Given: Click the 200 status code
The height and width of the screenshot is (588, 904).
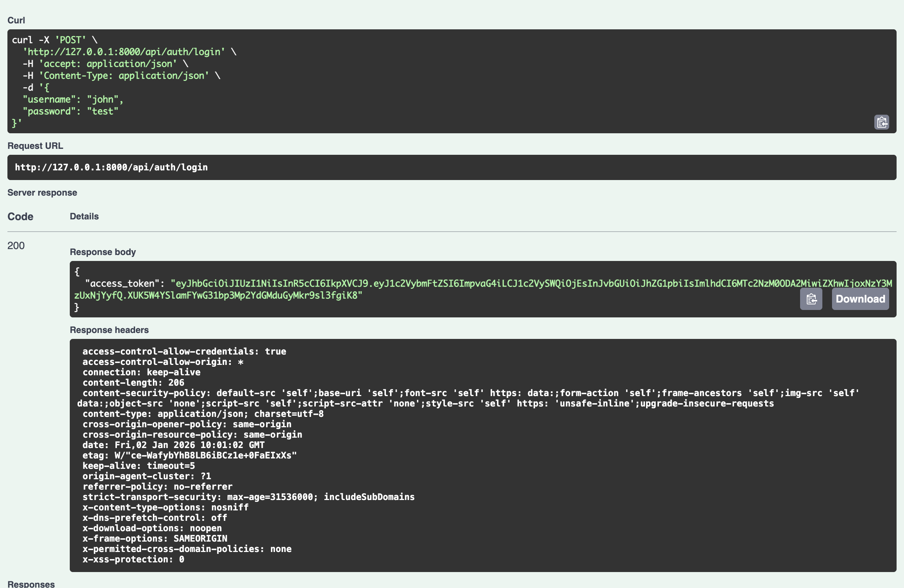Looking at the screenshot, I should pyautogui.click(x=16, y=245).
